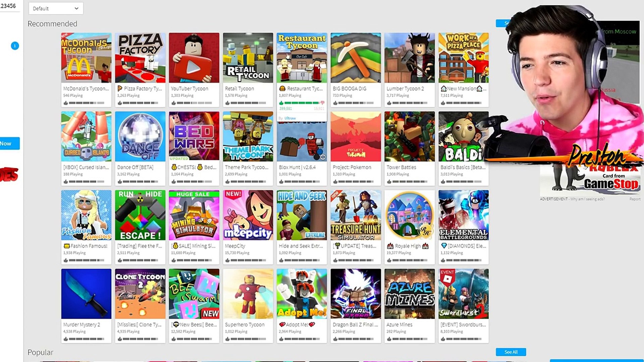This screenshot has width=644, height=362.
Task: Open the MeepCity game icon
Action: click(x=248, y=215)
